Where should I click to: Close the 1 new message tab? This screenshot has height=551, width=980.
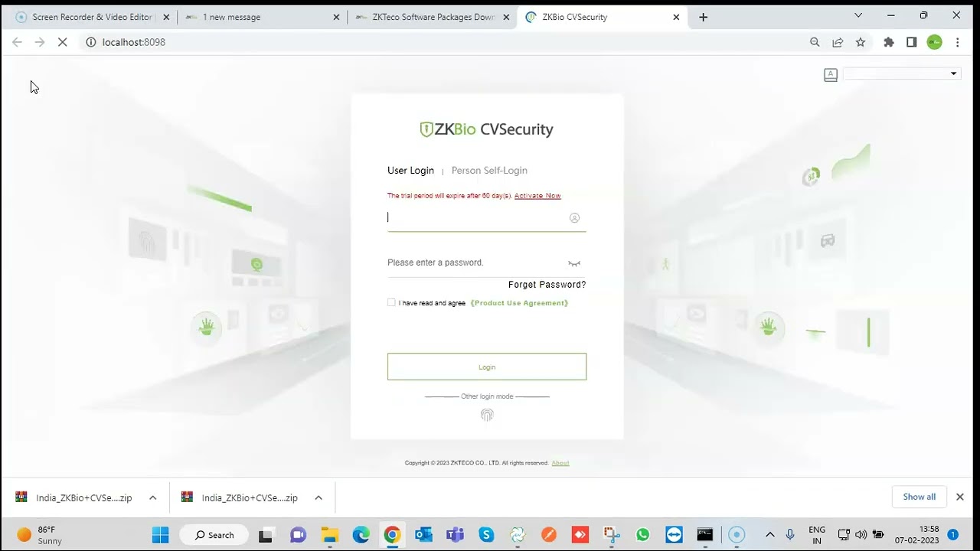pos(336,17)
